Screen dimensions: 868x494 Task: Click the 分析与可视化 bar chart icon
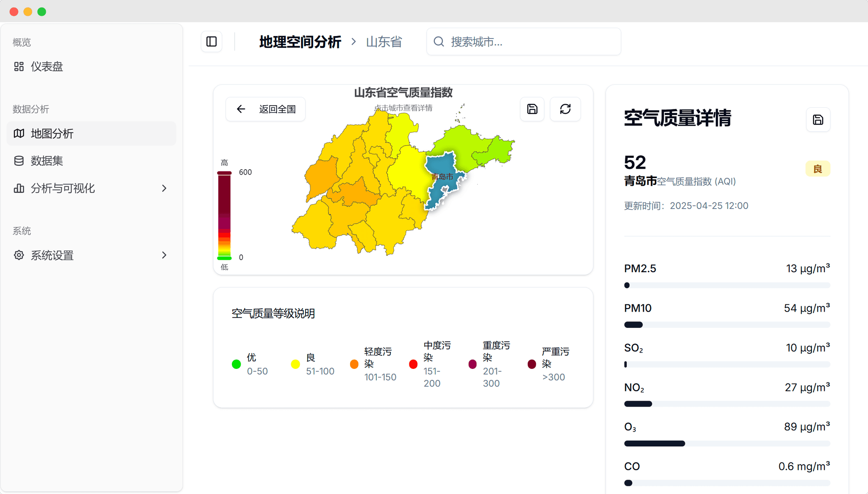[19, 188]
